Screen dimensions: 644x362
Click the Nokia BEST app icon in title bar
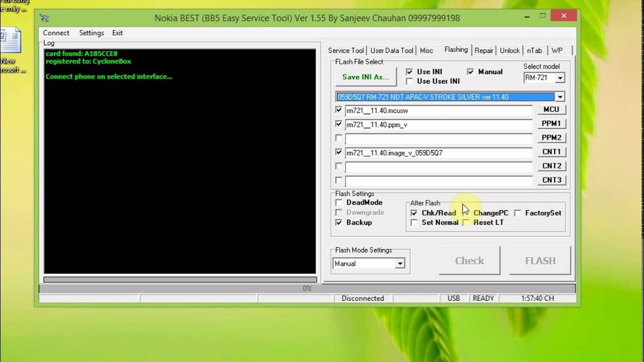[x=45, y=18]
